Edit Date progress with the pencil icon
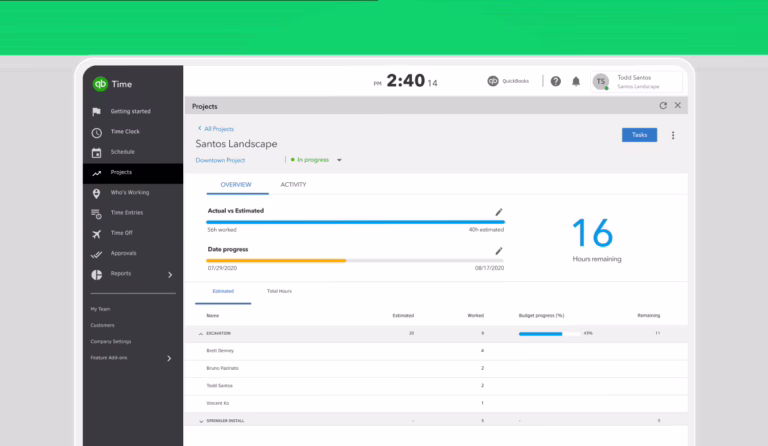 [499, 250]
